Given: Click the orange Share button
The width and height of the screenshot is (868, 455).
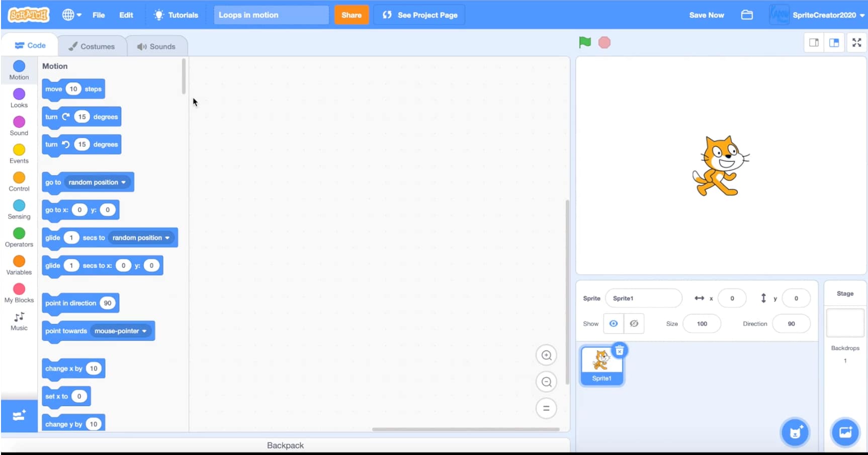Looking at the screenshot, I should pos(351,15).
